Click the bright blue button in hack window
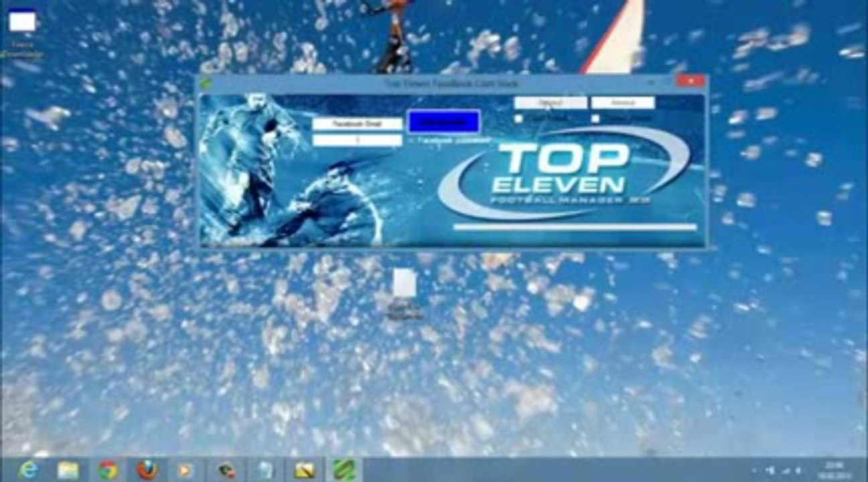The height and width of the screenshot is (482, 868). point(444,122)
